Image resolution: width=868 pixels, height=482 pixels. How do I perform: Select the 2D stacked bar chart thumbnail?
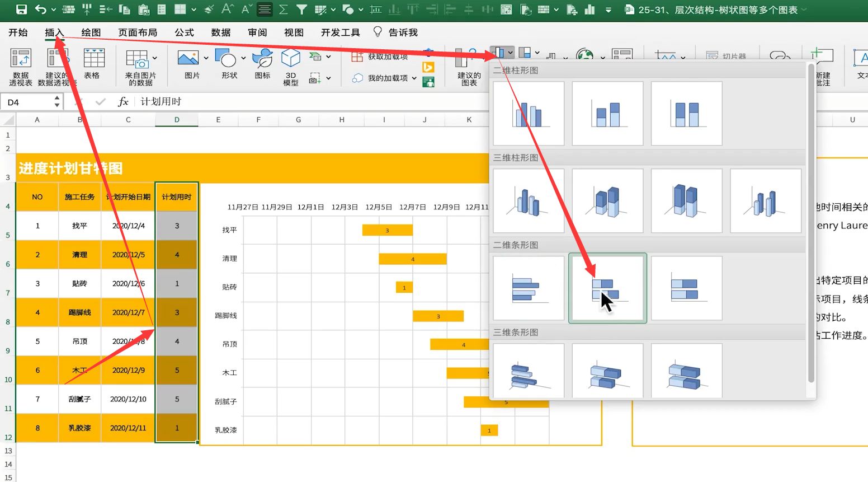coord(607,288)
